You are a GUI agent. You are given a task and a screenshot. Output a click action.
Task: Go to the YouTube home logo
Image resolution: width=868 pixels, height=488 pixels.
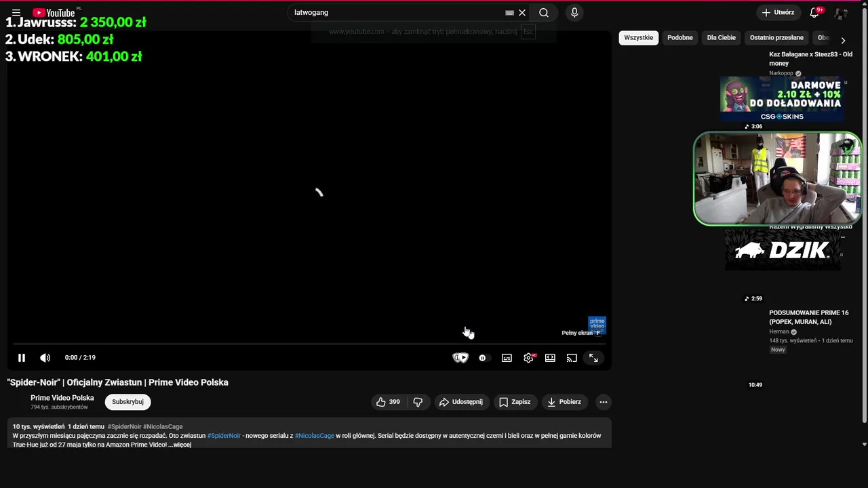point(54,12)
